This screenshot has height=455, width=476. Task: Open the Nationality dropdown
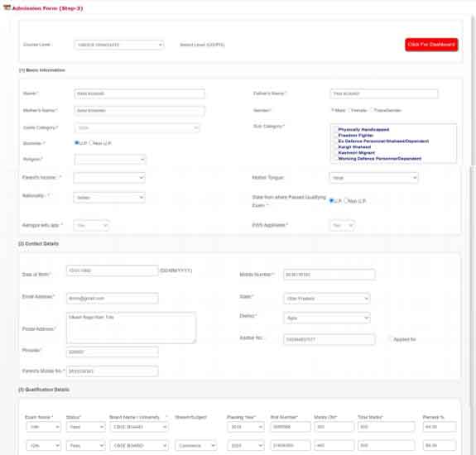(x=109, y=198)
